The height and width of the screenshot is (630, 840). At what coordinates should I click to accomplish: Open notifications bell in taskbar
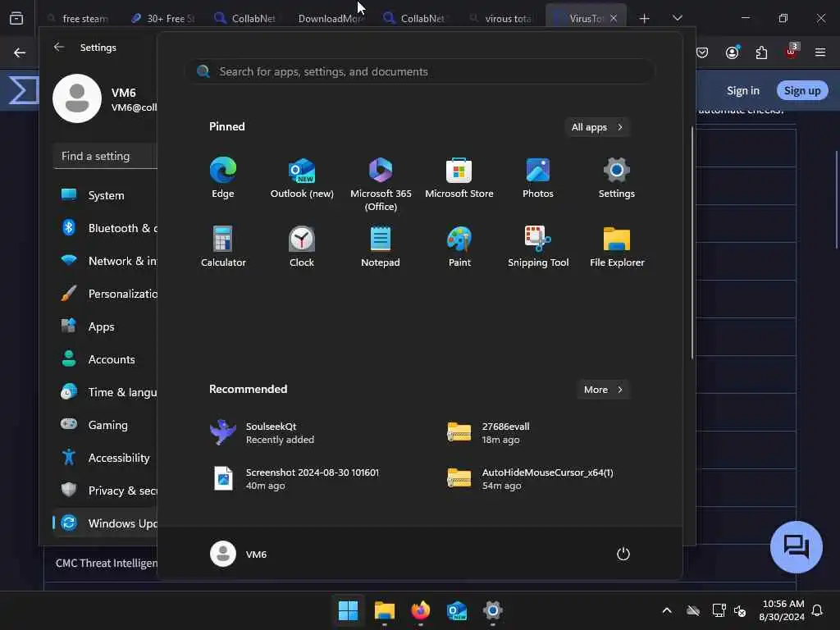click(818, 610)
